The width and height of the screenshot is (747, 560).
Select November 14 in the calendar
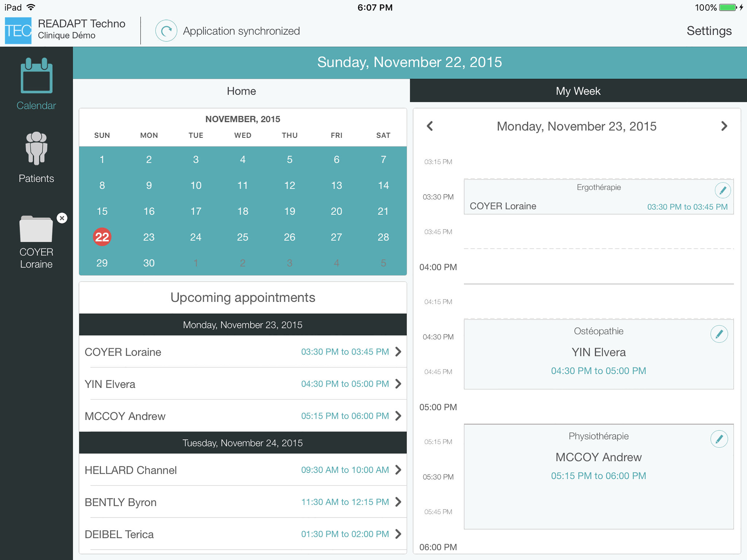pos(383,185)
